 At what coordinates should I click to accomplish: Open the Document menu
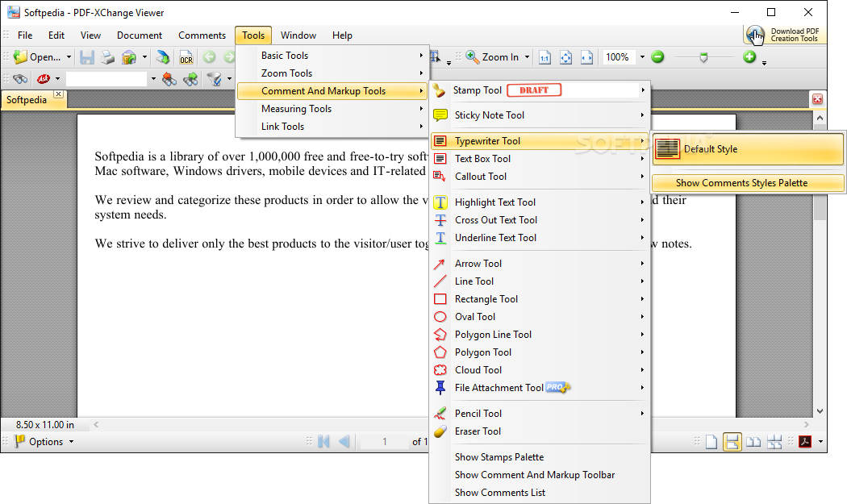coord(140,35)
